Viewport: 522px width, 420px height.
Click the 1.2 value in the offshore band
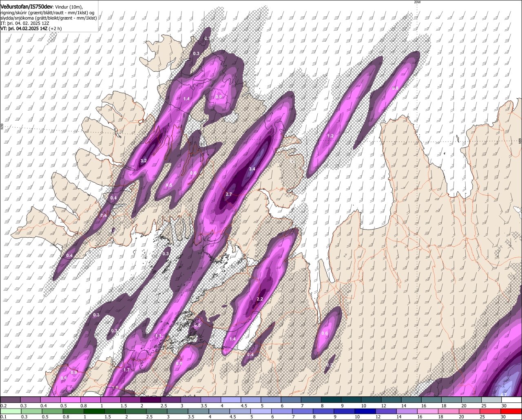[x=331, y=136]
